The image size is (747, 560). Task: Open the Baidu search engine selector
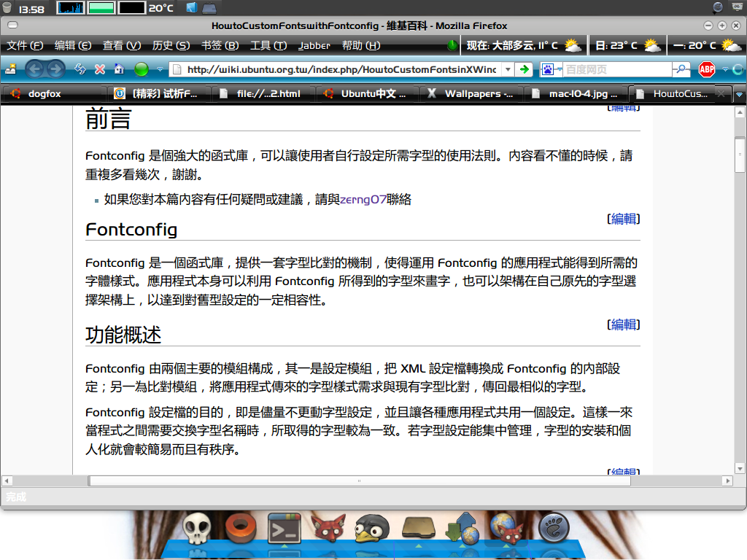(x=551, y=69)
